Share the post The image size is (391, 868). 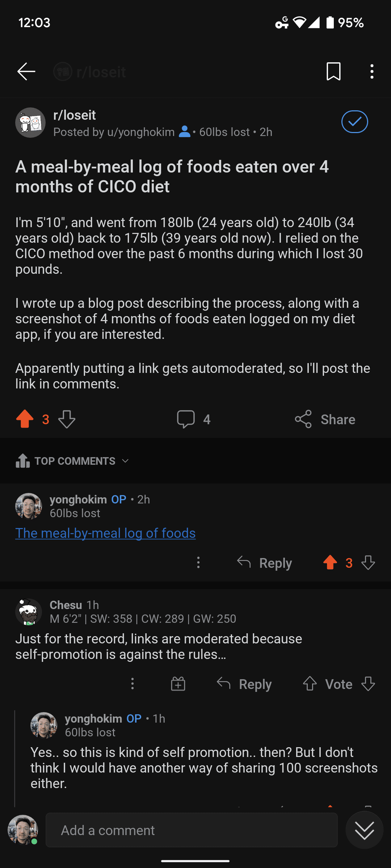(x=325, y=419)
